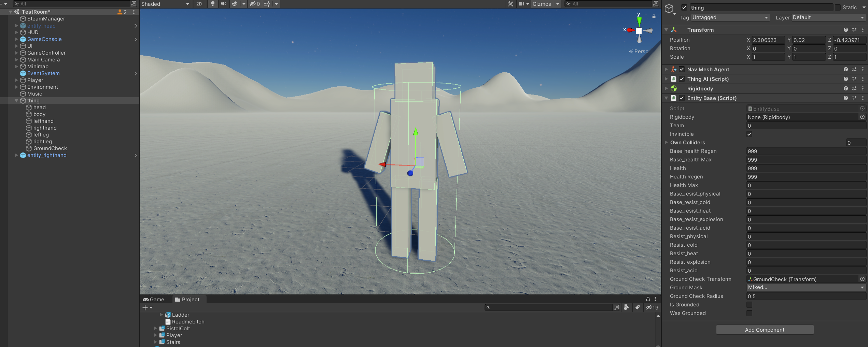Switch to the Game tab
The width and height of the screenshot is (868, 347).
pyautogui.click(x=154, y=299)
